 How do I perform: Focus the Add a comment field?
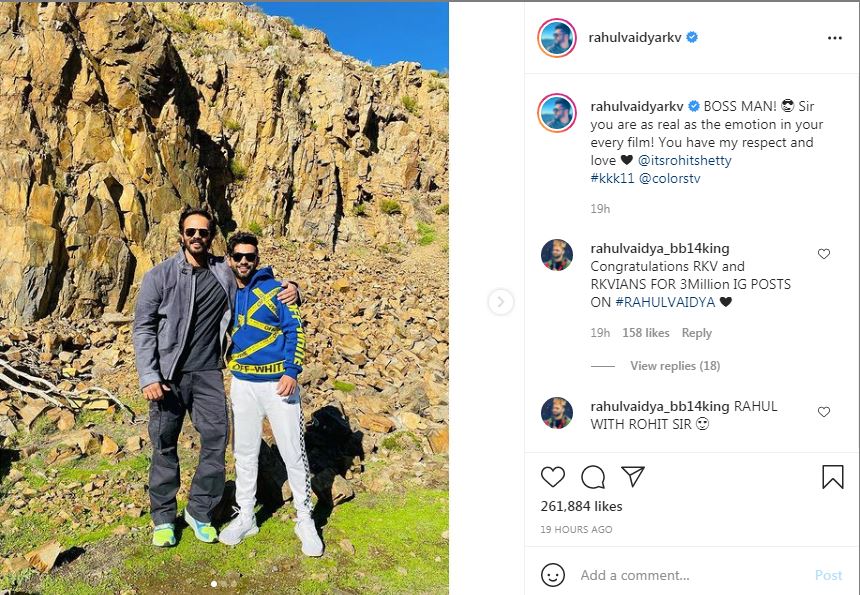[x=691, y=575]
